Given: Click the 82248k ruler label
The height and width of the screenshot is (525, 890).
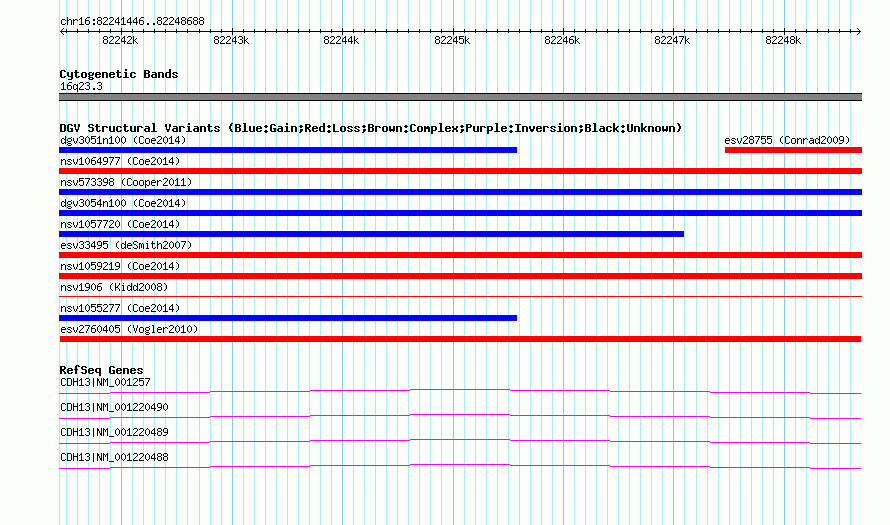Looking at the screenshot, I should click(783, 40).
